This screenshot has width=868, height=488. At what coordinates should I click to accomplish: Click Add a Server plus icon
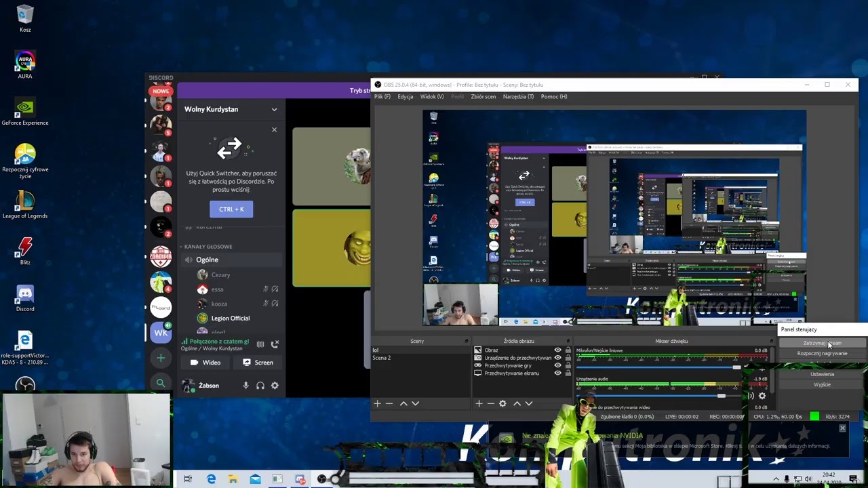point(161,358)
